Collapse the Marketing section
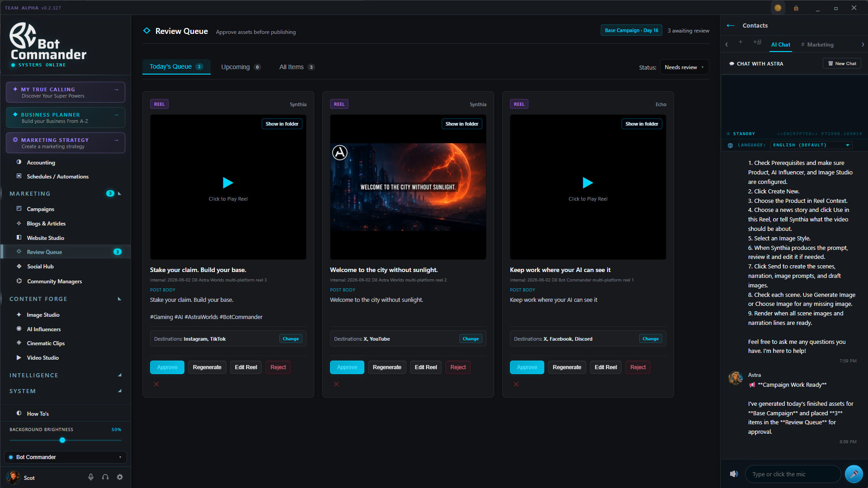868x488 pixels. click(x=119, y=193)
